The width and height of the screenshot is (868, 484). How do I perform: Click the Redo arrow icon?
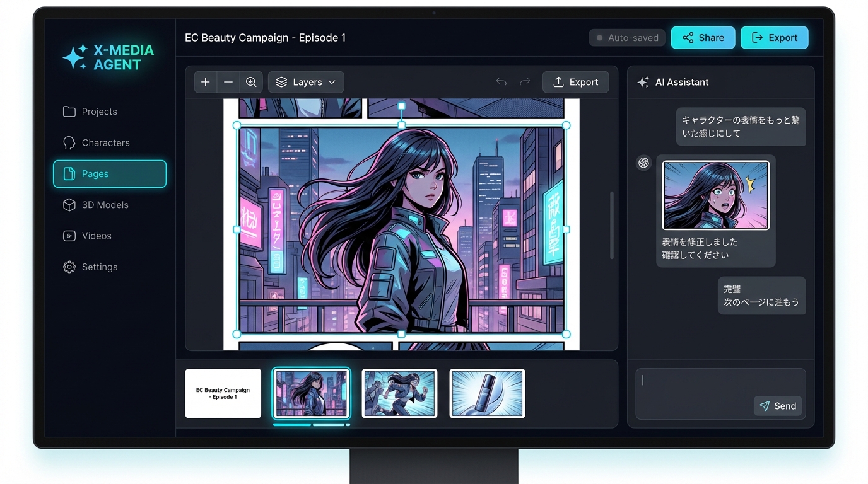pyautogui.click(x=524, y=81)
